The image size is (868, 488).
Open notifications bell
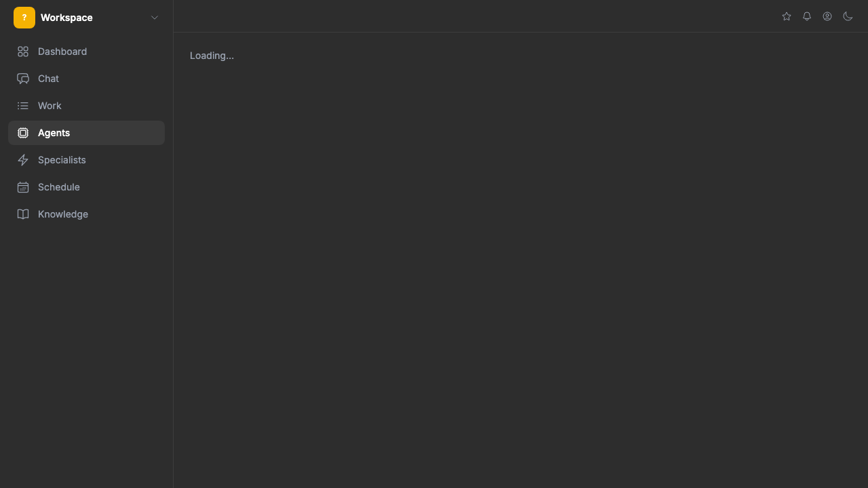coord(807,16)
